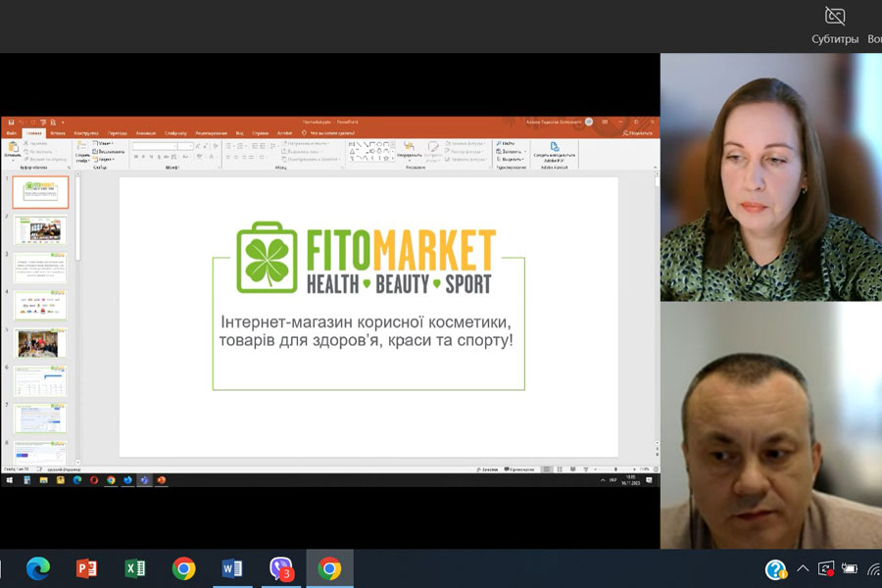Switch to the Анимация ribbon tab
Image resolution: width=882 pixels, height=588 pixels.
146,133
